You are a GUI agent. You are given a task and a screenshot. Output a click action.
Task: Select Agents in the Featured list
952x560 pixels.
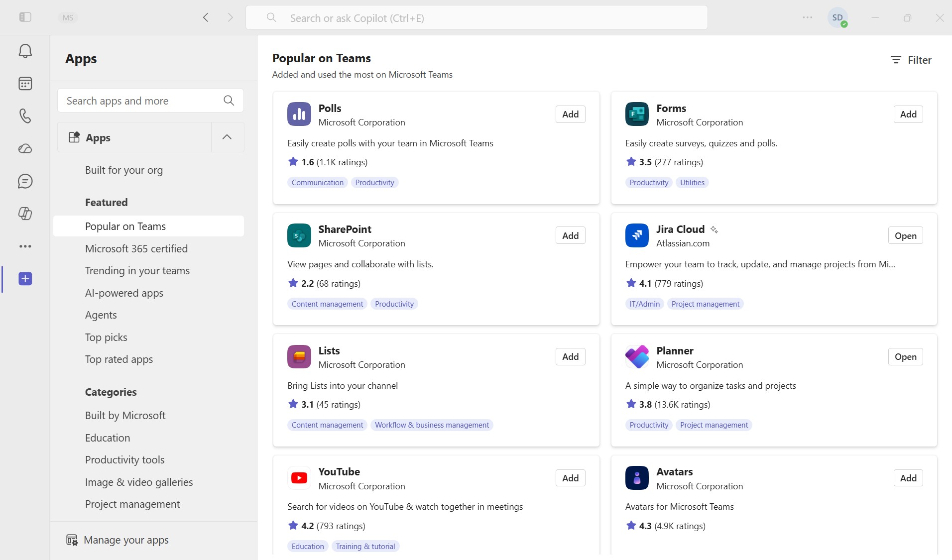(101, 315)
